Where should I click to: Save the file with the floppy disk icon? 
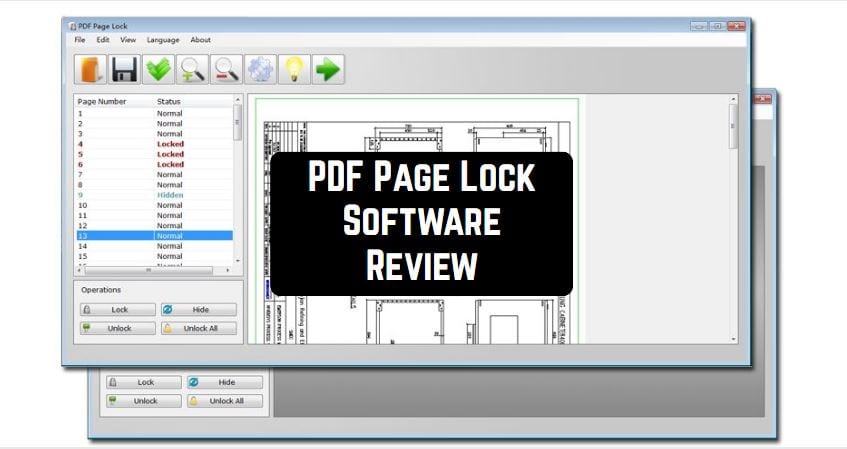click(x=124, y=70)
